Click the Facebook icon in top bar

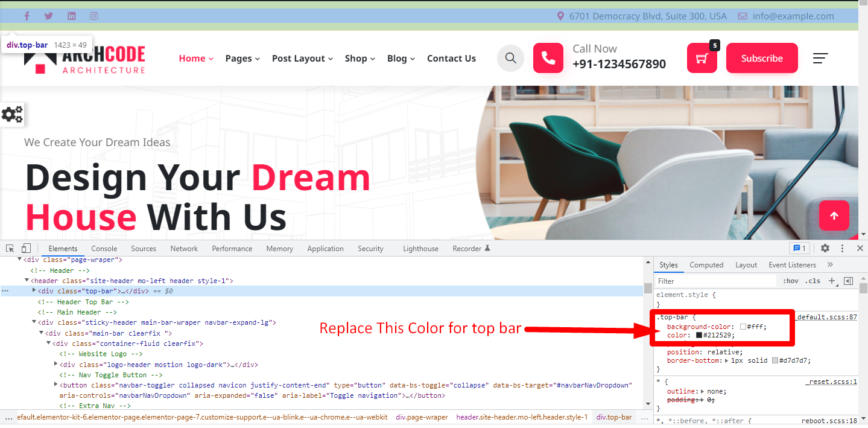click(27, 16)
